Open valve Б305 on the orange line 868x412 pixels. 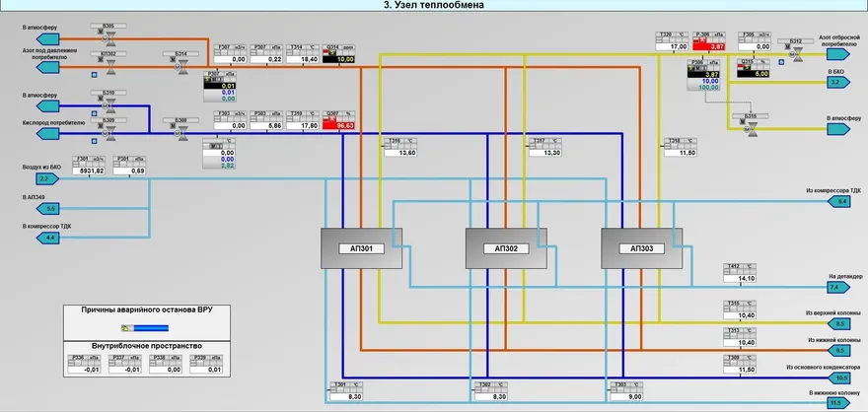[110, 38]
